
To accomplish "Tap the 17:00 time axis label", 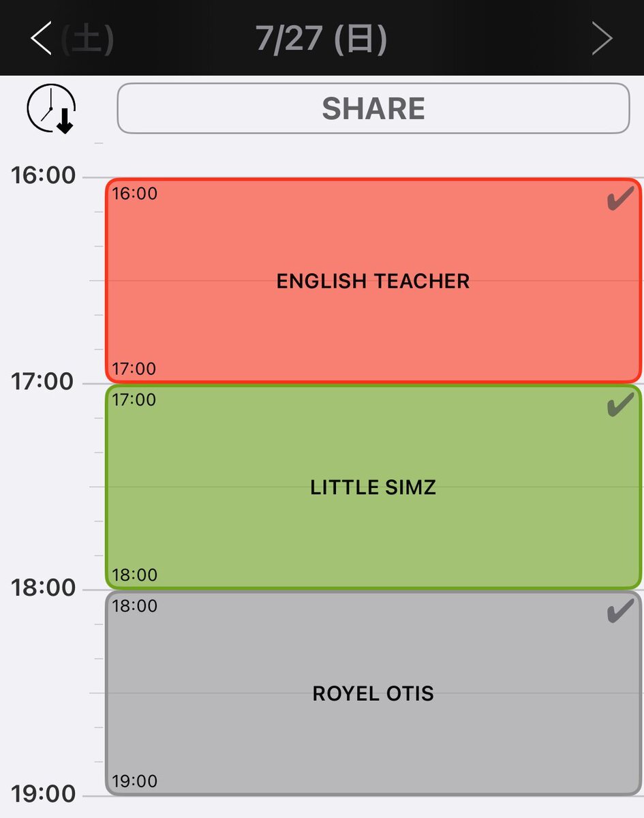I will 43,382.
